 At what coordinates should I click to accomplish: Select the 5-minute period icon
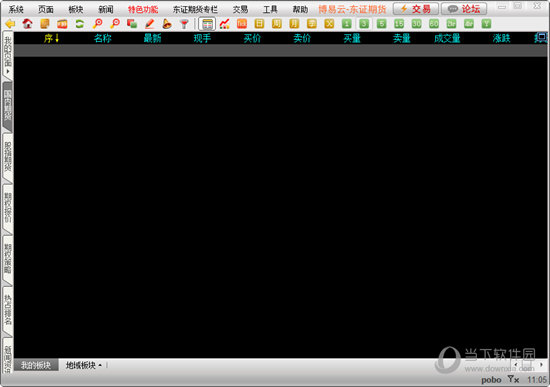[x=381, y=24]
